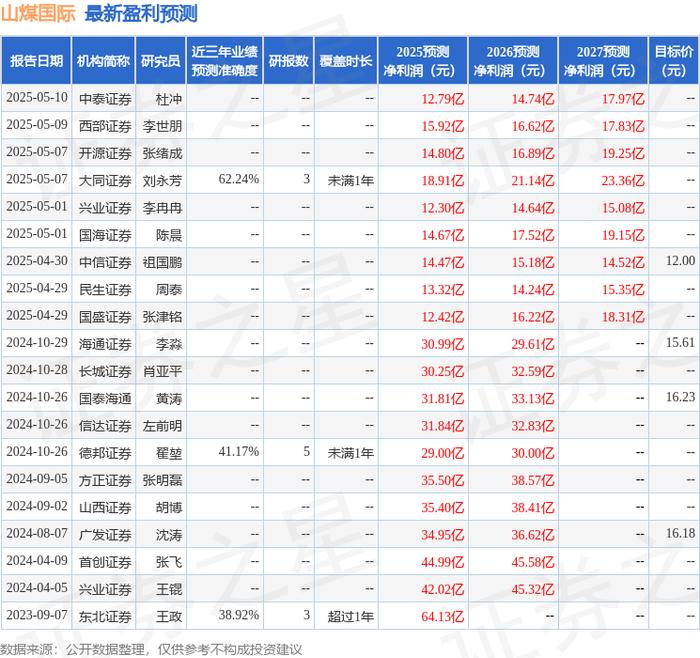Select the 近三年业绩预测准确度 column header
This screenshot has height=658, width=700.
click(225, 61)
